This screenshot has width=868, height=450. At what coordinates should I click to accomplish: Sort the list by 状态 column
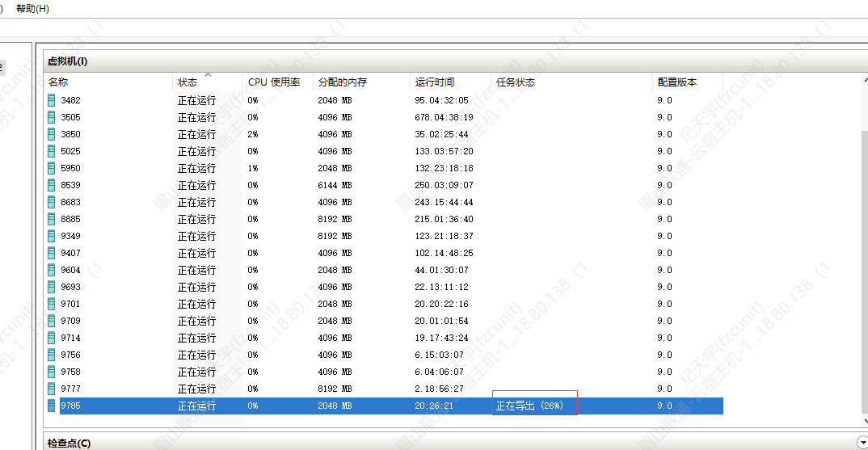point(188,82)
